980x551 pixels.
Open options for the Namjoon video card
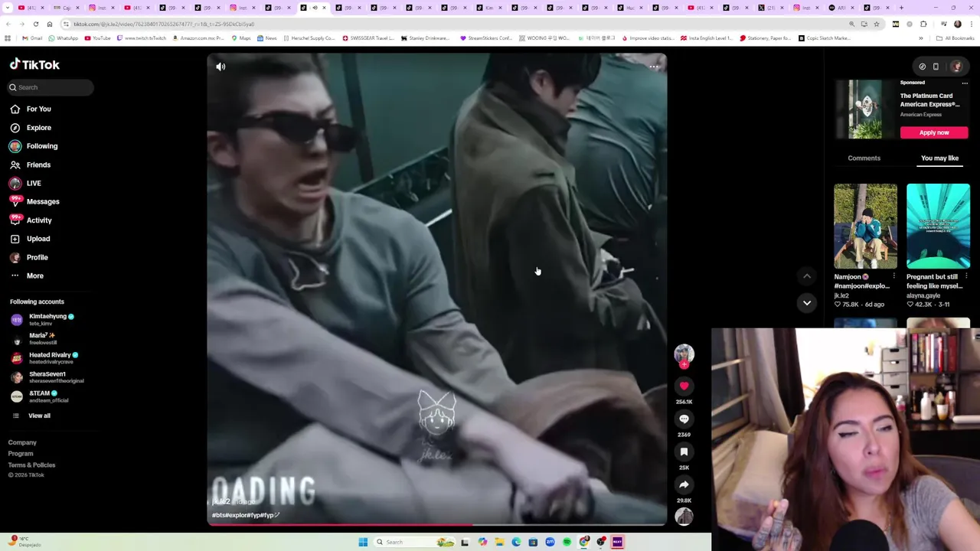893,276
